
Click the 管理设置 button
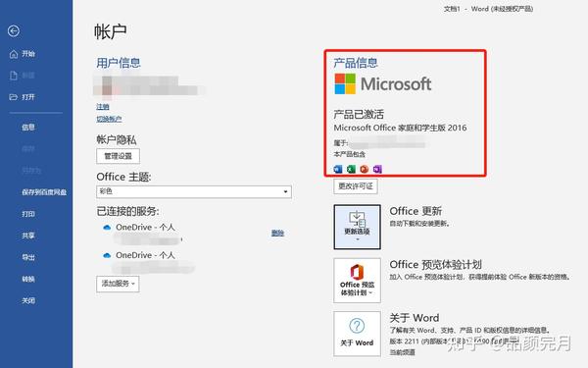[119, 156]
